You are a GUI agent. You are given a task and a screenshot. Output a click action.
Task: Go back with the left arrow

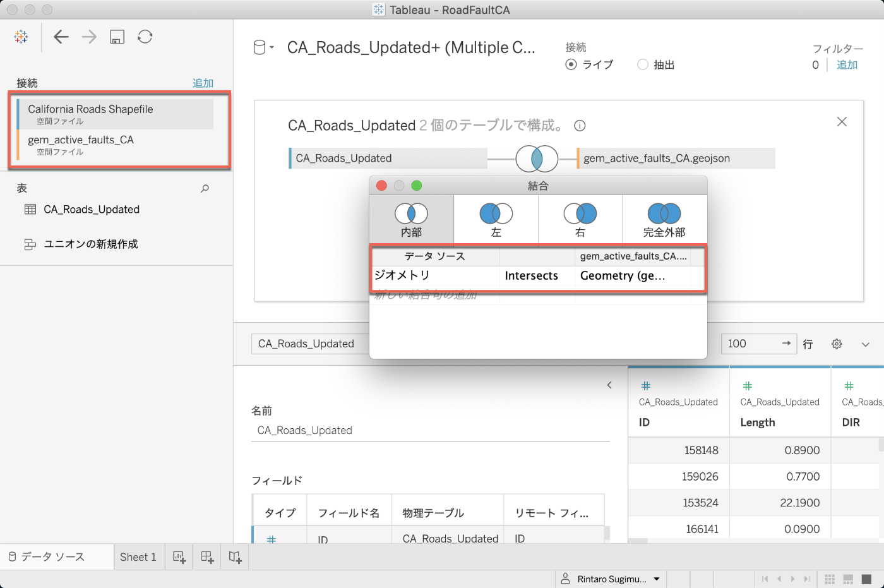(x=61, y=37)
